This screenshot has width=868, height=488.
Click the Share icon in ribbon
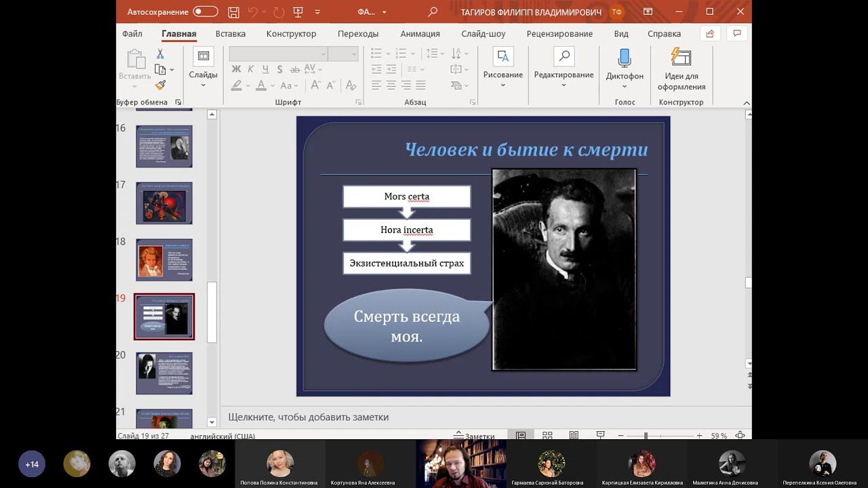[710, 34]
